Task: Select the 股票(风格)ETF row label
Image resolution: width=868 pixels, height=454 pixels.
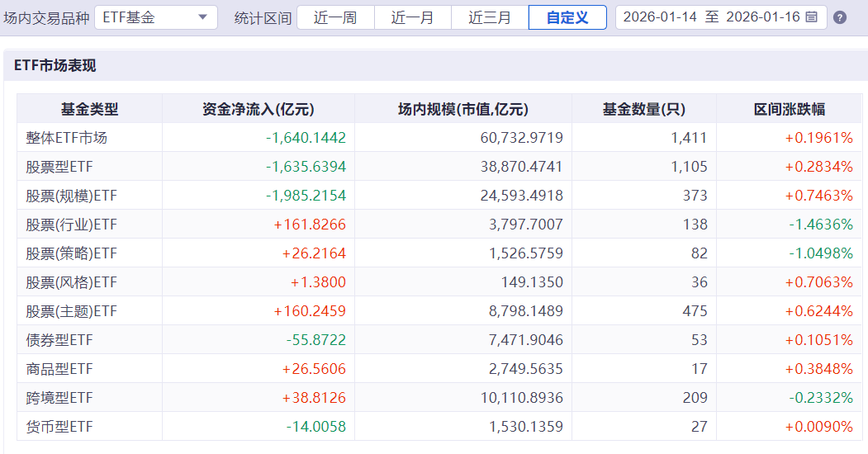Action: [x=71, y=282]
